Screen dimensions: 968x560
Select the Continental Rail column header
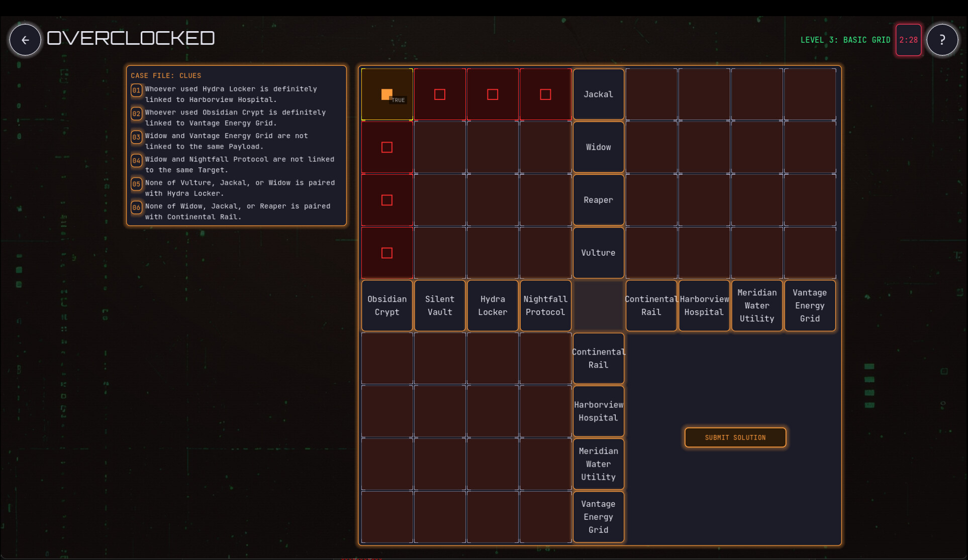651,305
